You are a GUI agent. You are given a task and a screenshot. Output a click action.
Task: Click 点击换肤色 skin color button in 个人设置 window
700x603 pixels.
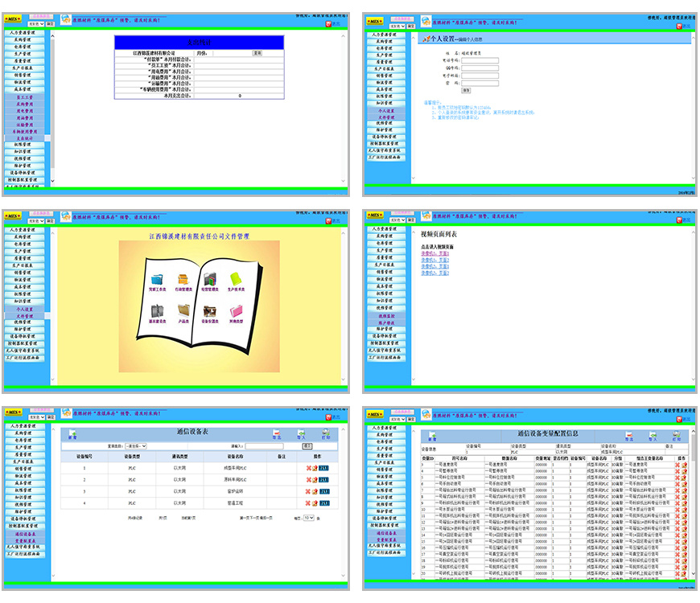click(x=402, y=19)
